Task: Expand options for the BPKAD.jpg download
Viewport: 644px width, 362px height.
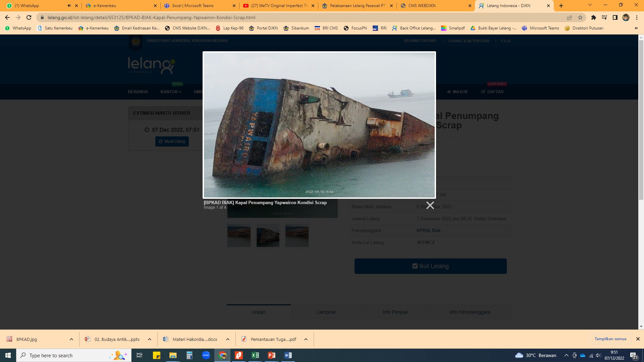Action: click(x=71, y=339)
